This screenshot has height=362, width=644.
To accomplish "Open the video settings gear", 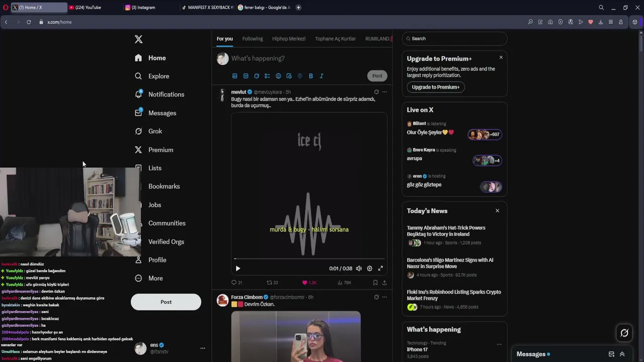I will tap(369, 268).
